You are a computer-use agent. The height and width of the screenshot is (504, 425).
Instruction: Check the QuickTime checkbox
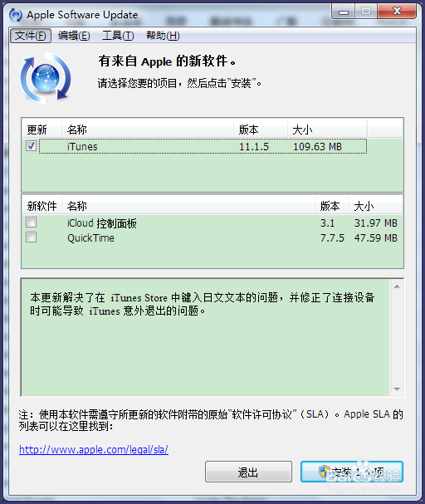[x=32, y=237]
